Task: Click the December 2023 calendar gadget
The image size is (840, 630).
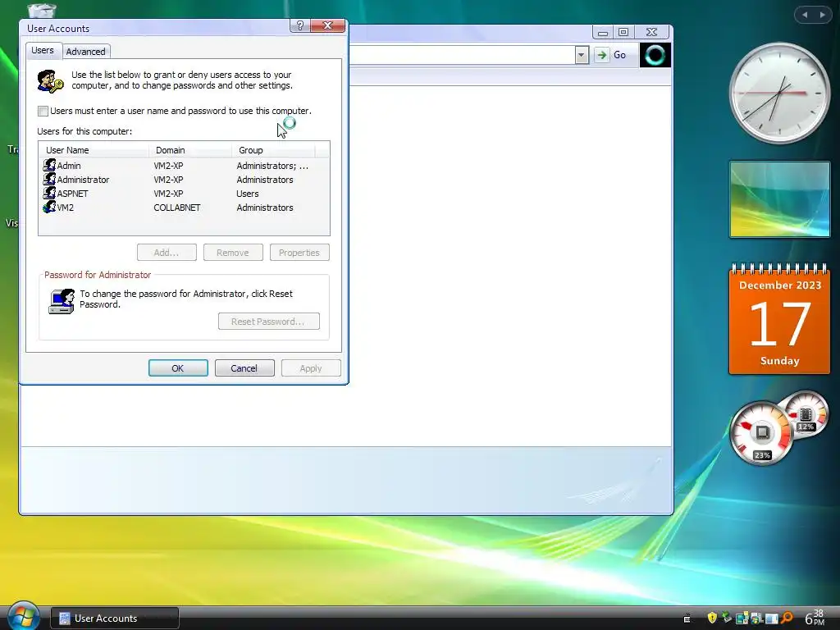Action: [779, 319]
